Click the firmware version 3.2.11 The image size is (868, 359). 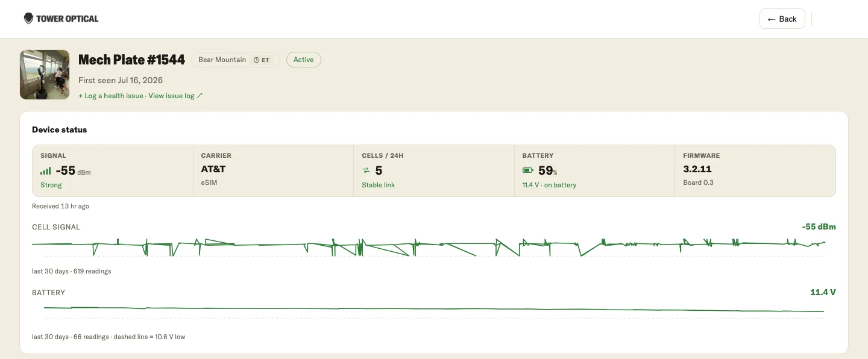click(697, 169)
